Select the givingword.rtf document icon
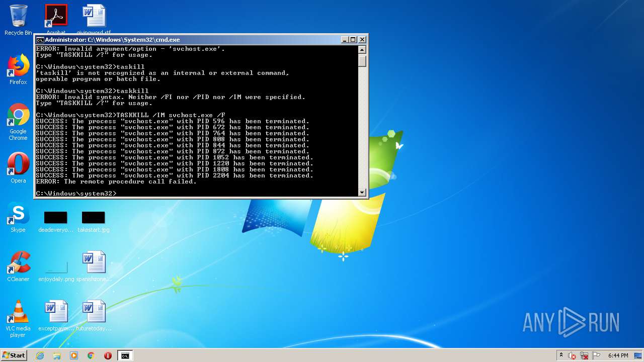The height and width of the screenshot is (362, 644). pyautogui.click(x=94, y=18)
